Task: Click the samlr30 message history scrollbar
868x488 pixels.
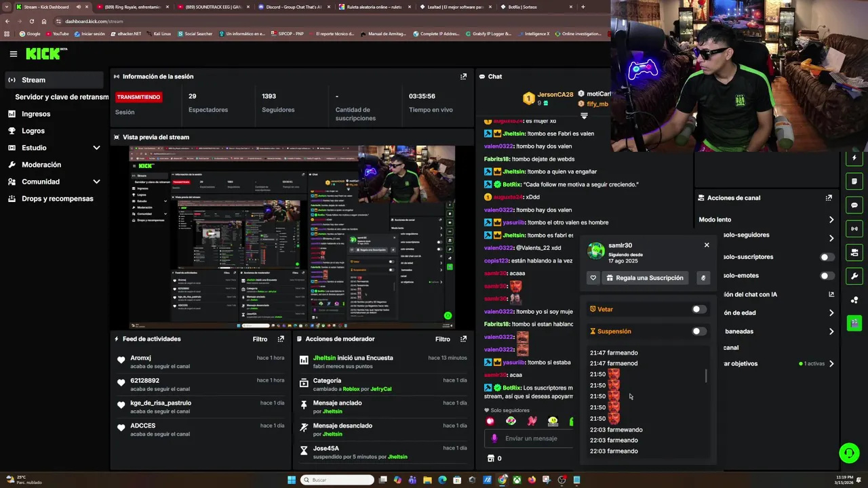Action: 706,375
